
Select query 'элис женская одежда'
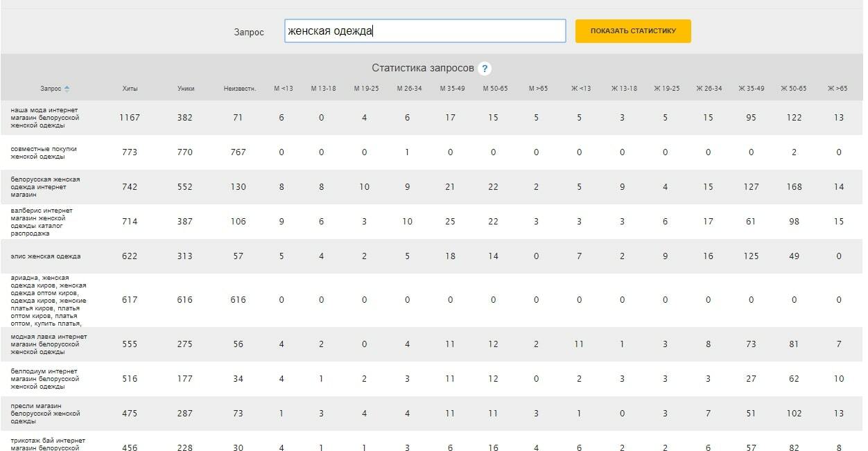point(46,256)
